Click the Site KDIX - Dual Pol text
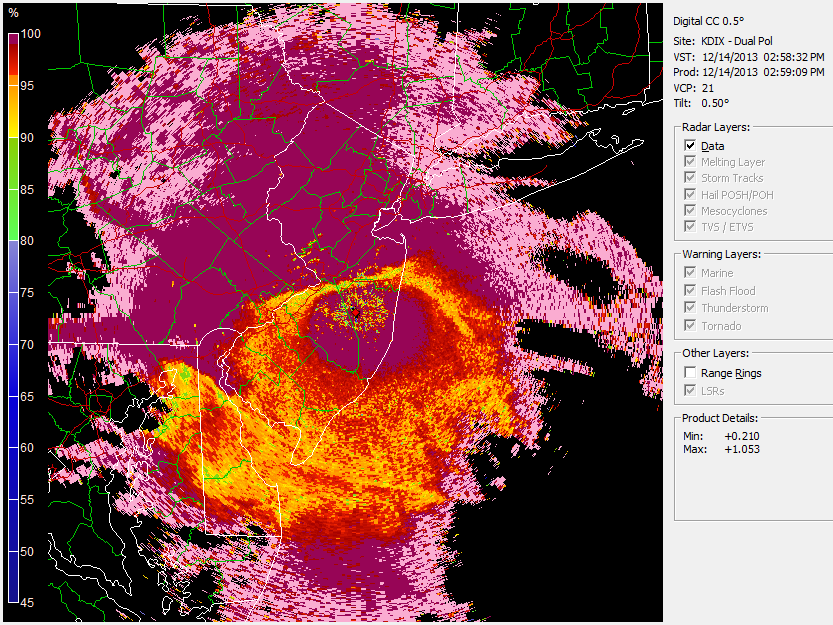 tap(723, 41)
